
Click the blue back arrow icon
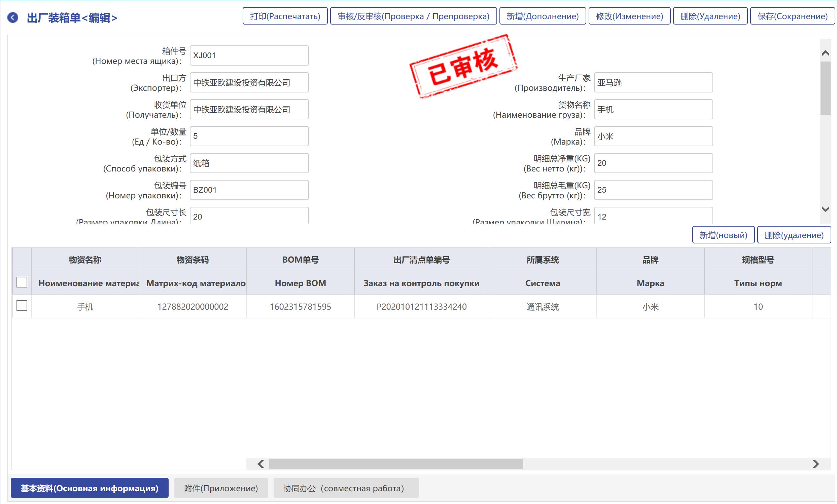pyautogui.click(x=13, y=17)
